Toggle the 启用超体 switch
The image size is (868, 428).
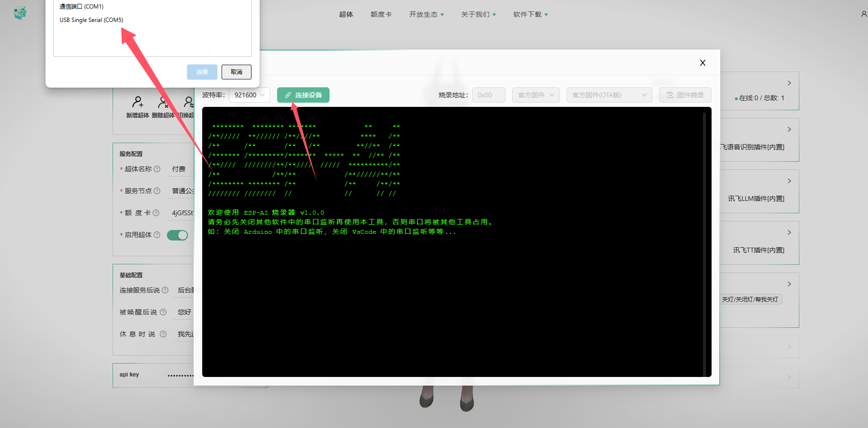[177, 235]
